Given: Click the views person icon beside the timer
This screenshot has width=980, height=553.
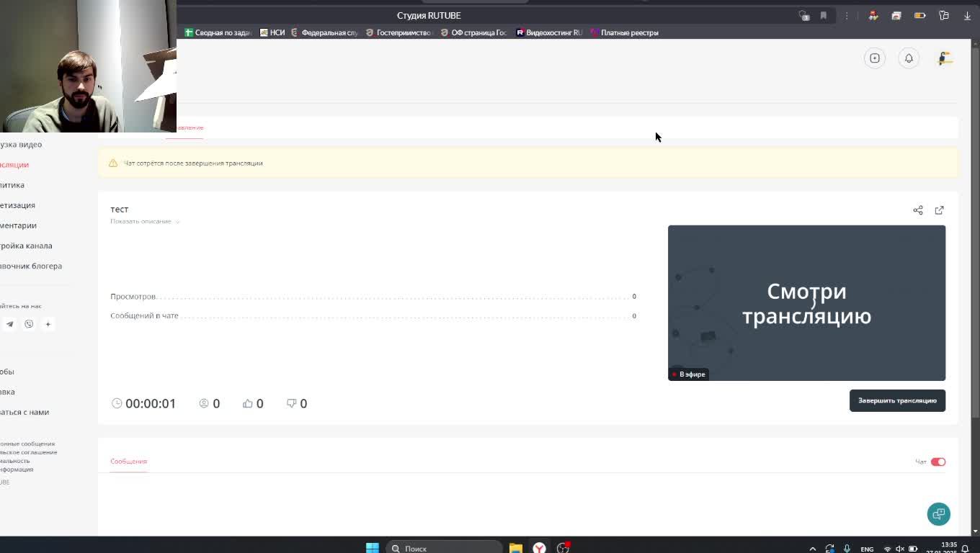Looking at the screenshot, I should (x=204, y=403).
